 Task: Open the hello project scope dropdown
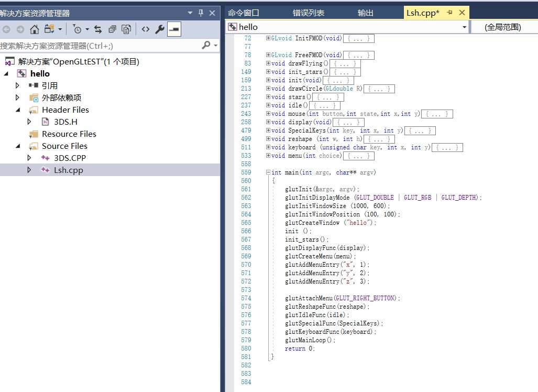(x=464, y=27)
